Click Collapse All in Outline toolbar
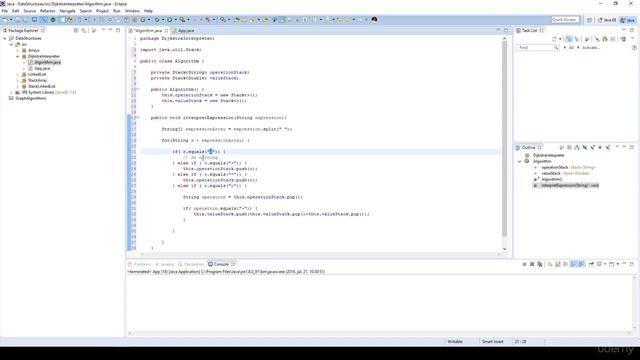The image size is (640, 360). tap(569, 147)
